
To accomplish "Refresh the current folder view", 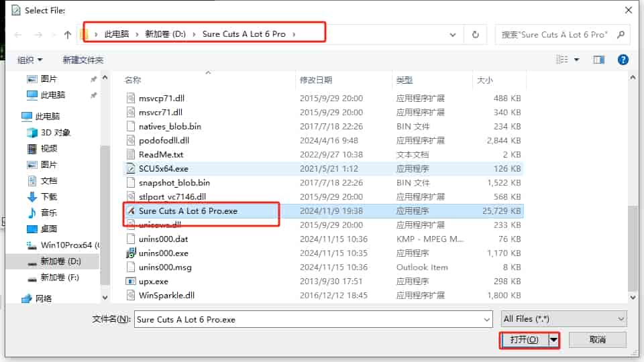I will [x=475, y=34].
